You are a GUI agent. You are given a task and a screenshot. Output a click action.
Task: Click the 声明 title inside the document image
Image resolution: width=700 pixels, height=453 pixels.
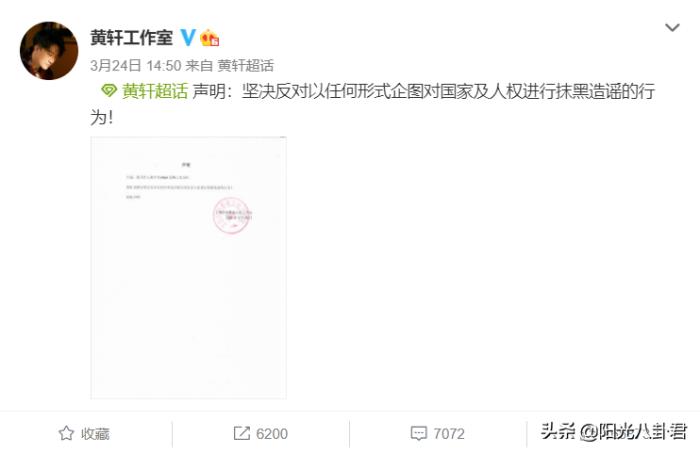tap(186, 165)
